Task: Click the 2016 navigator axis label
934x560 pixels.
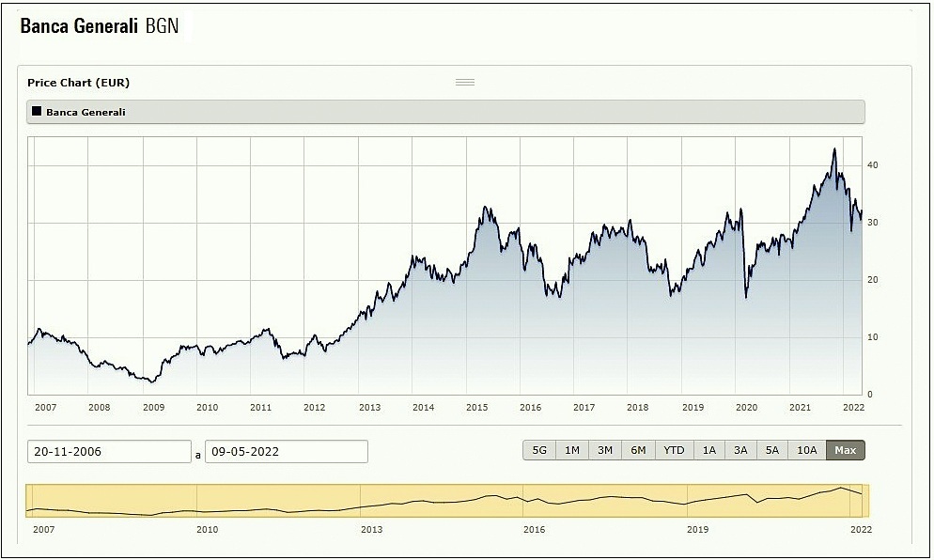Action: coord(535,529)
